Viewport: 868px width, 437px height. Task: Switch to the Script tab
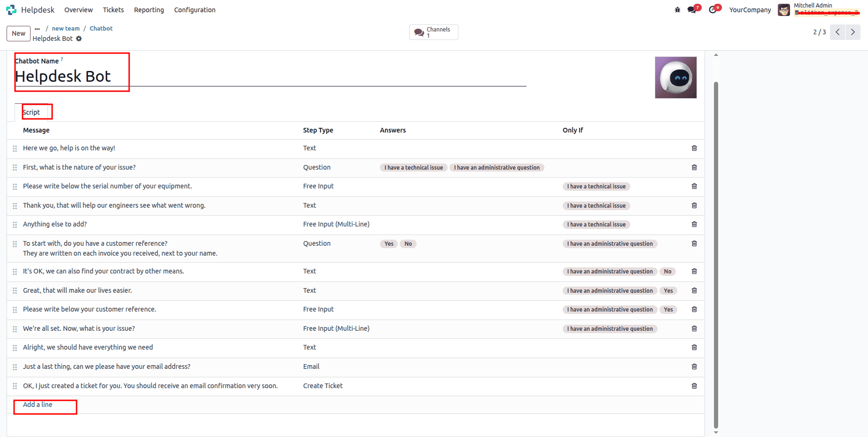(x=31, y=112)
